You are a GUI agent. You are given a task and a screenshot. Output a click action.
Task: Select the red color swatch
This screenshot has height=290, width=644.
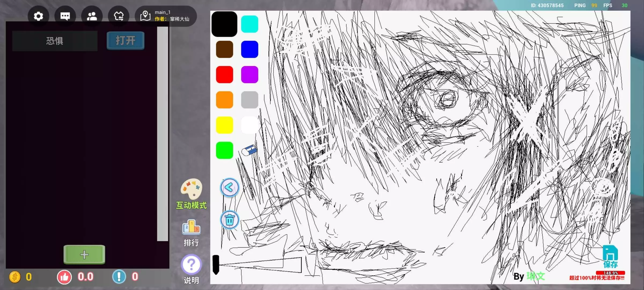click(224, 75)
